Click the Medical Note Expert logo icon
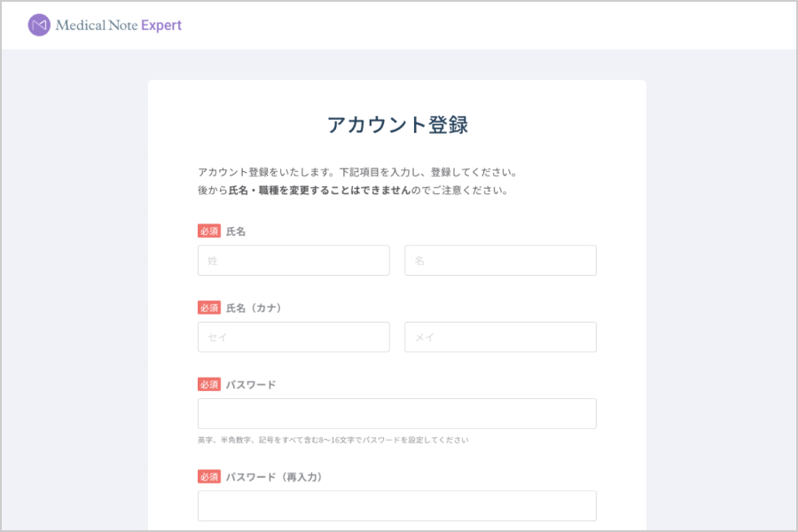The height and width of the screenshot is (532, 798). (39, 25)
